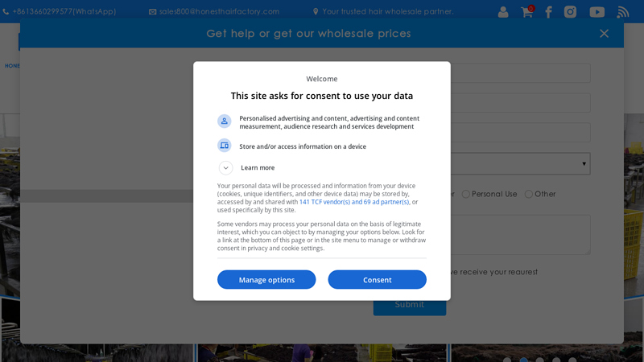Image resolution: width=644 pixels, height=362 pixels.
Task: Open the YouTube channel icon
Action: (x=597, y=12)
